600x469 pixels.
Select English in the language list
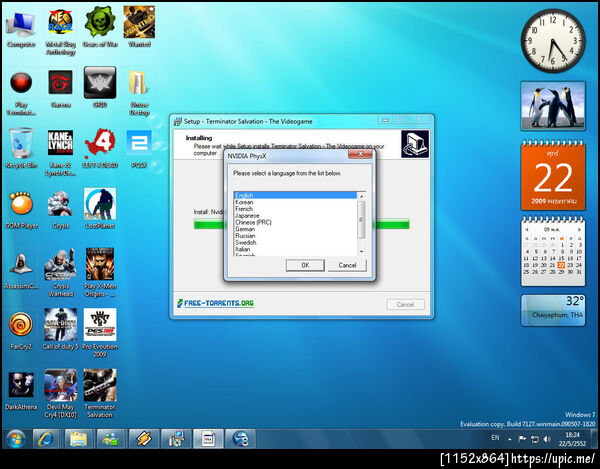pyautogui.click(x=295, y=195)
